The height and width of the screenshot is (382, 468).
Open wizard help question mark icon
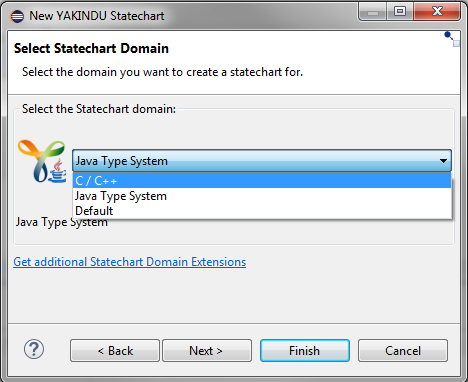pos(34,349)
